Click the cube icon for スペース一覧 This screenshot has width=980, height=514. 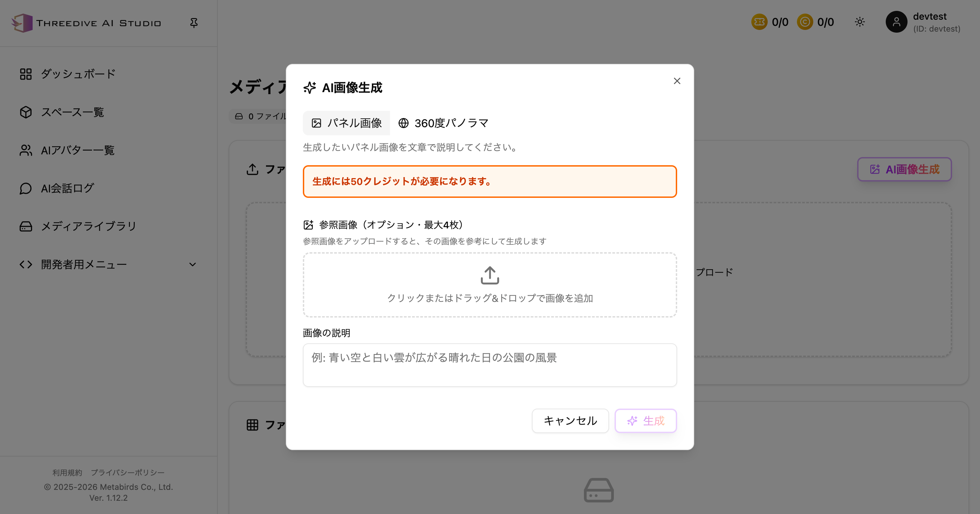pyautogui.click(x=26, y=112)
